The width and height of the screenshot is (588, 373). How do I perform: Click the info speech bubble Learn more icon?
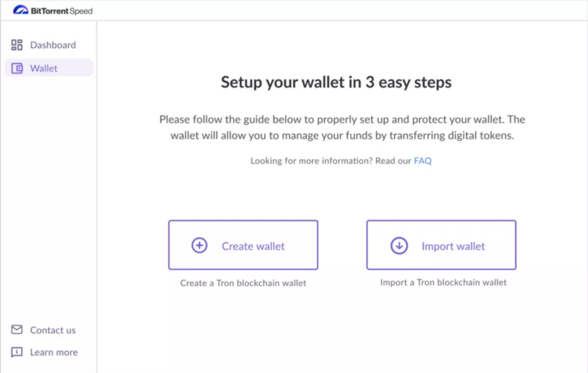(17, 352)
